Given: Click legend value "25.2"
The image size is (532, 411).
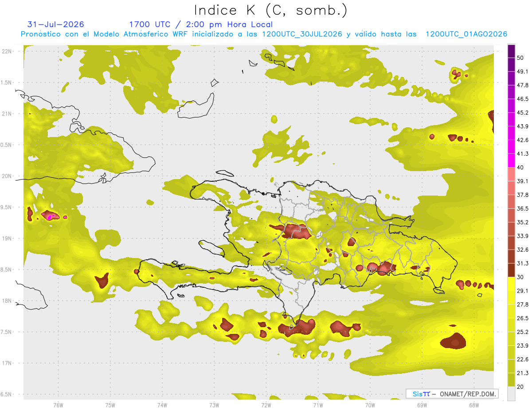Looking at the screenshot, I should tap(522, 332).
